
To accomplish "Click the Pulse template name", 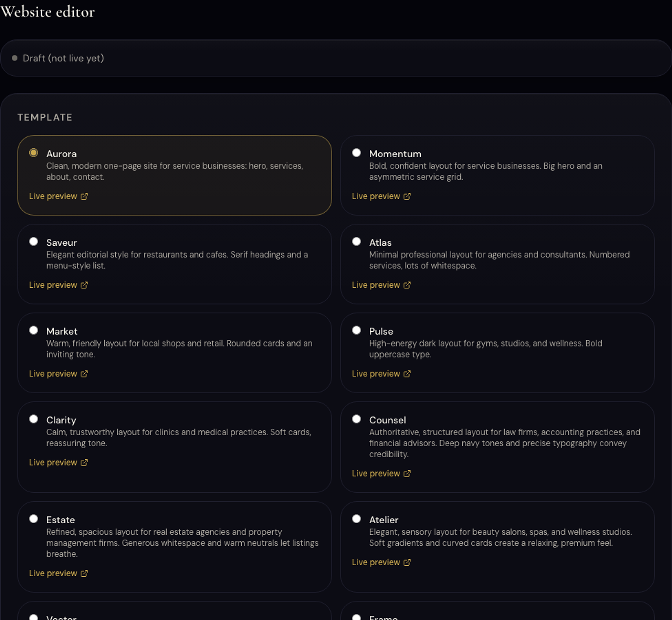I will [381, 331].
